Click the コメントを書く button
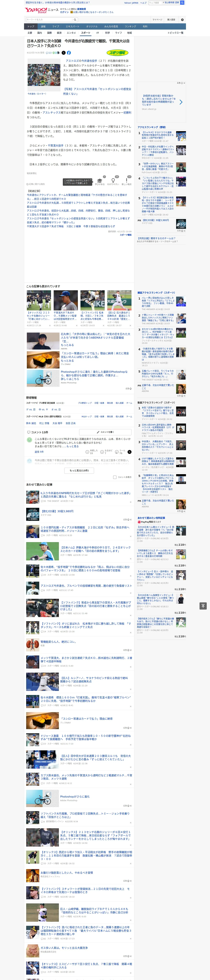 tap(105, 432)
